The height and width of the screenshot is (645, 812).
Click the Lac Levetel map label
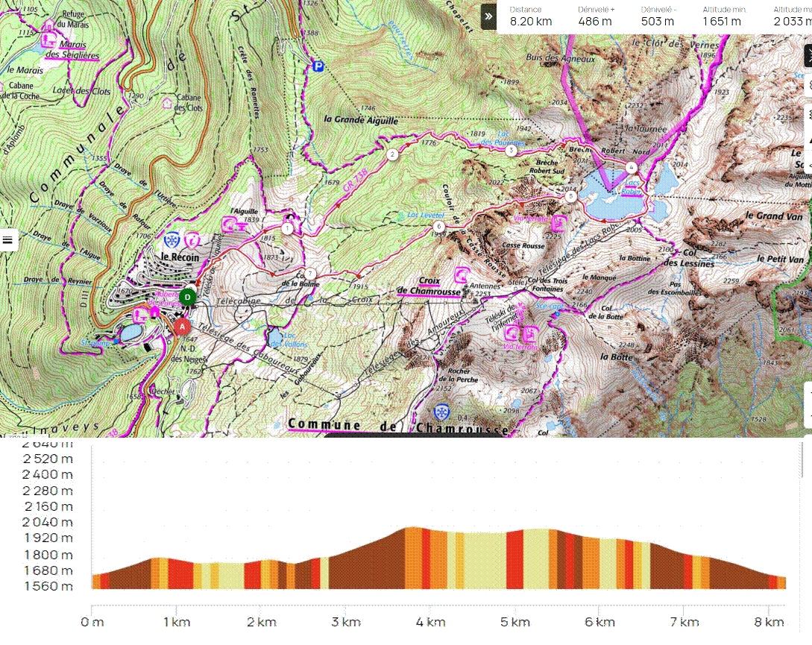[426, 215]
